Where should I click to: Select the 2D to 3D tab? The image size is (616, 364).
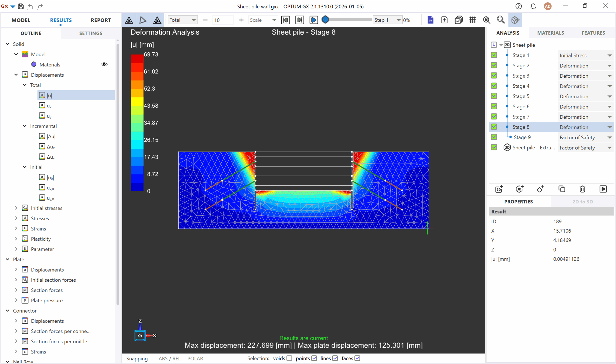(x=582, y=201)
